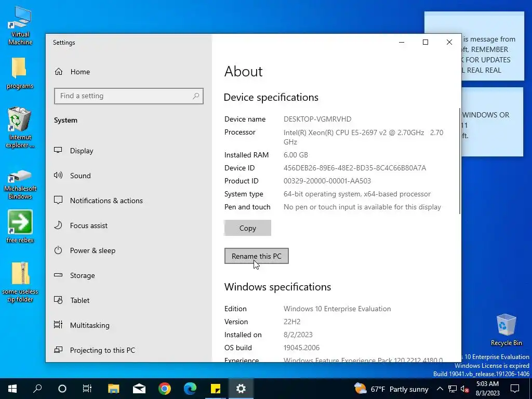This screenshot has height=399, width=532.
Task: Open Focus assist settings
Action: (x=129, y=225)
